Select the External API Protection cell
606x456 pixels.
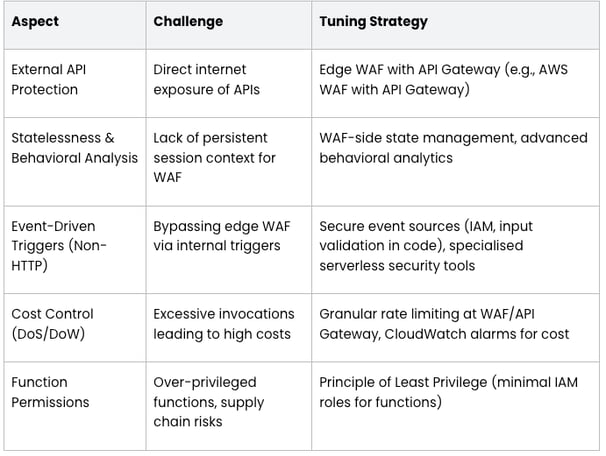(75, 83)
